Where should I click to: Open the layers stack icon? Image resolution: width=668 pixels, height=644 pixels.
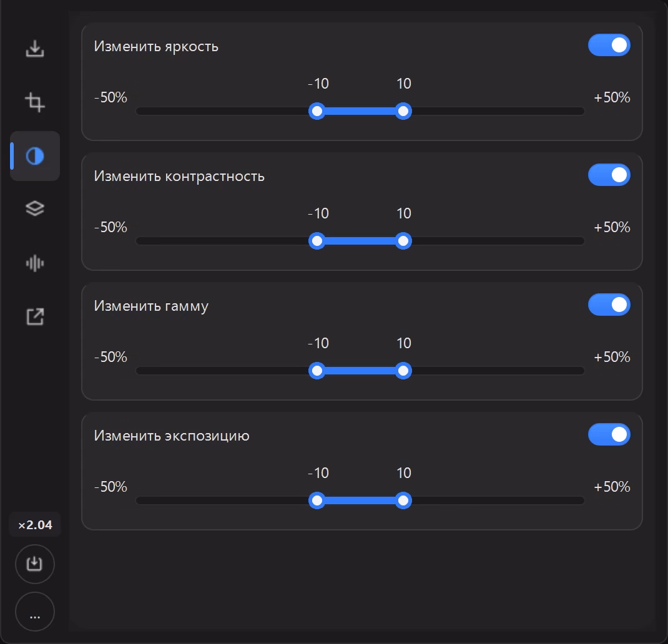(x=35, y=208)
